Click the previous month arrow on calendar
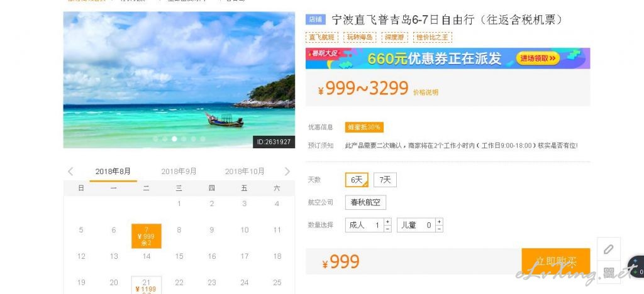This screenshot has height=294, width=644. click(x=70, y=171)
